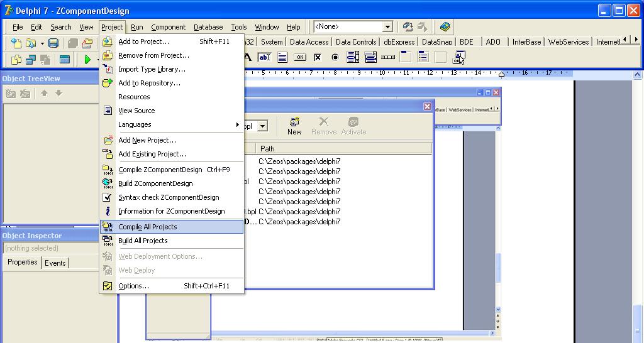Click the Save (floppy disk) toolbar icon
This screenshot has height=343, width=644.
pos(53,43)
